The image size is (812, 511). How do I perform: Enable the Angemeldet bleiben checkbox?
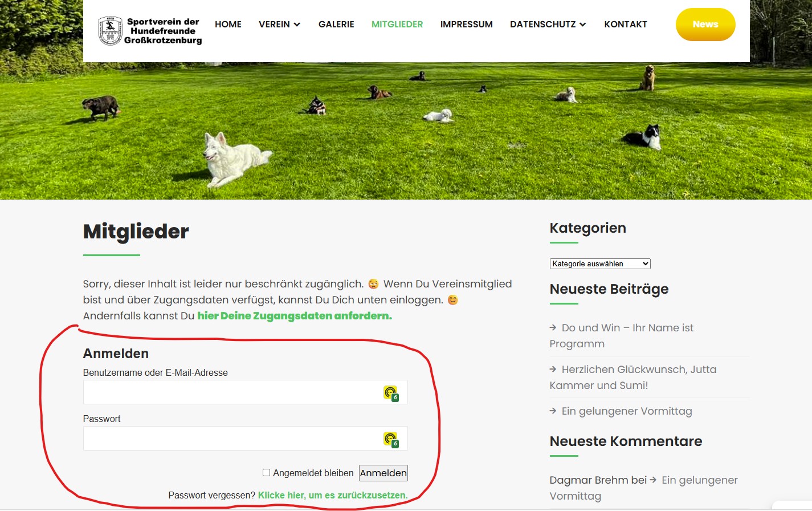click(266, 473)
